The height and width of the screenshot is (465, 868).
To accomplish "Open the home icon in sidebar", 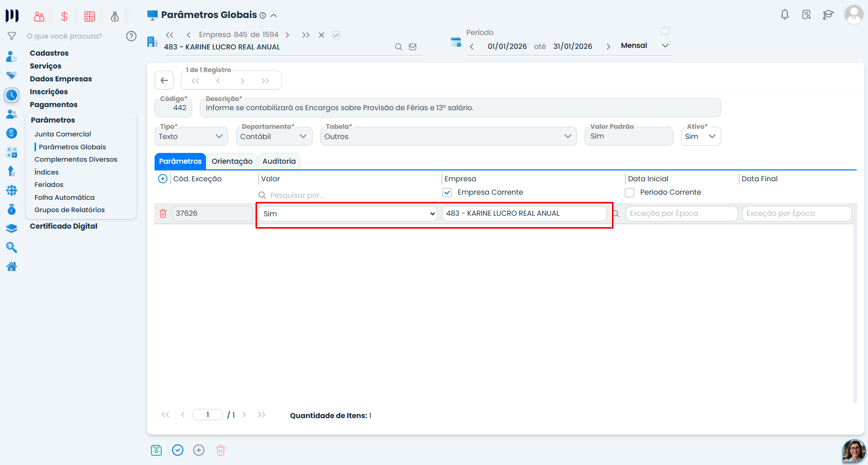I will click(11, 266).
